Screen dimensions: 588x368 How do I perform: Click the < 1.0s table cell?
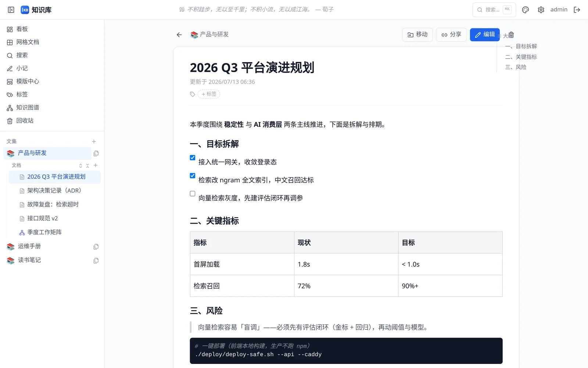450,264
